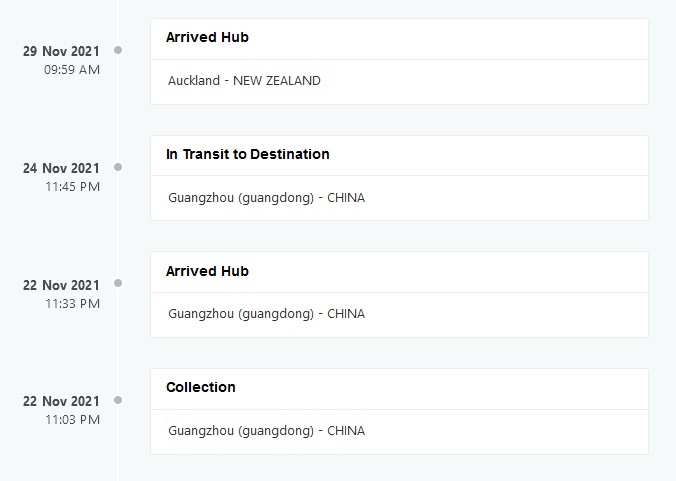Viewport: 676px width, 481px height.
Task: Select the Auckland - NEW ZEALAND location text
Action: click(x=244, y=81)
